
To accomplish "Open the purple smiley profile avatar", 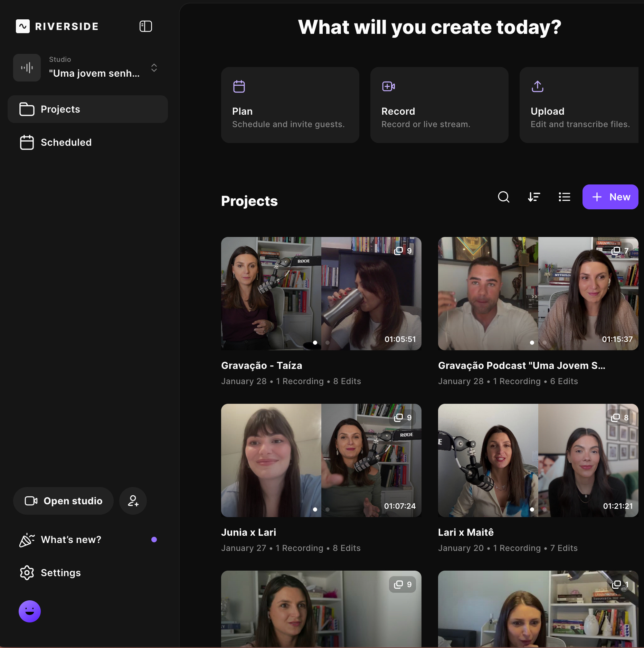I will (x=30, y=611).
